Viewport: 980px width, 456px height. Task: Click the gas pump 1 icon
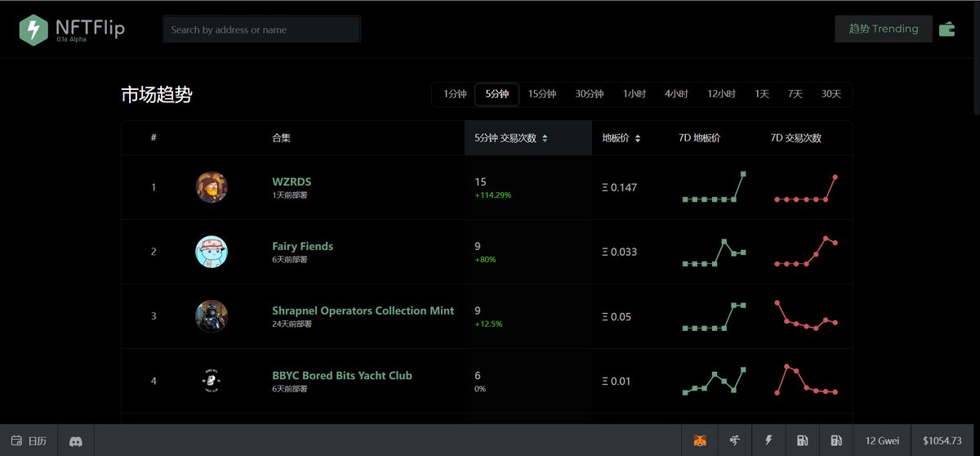[x=802, y=440]
